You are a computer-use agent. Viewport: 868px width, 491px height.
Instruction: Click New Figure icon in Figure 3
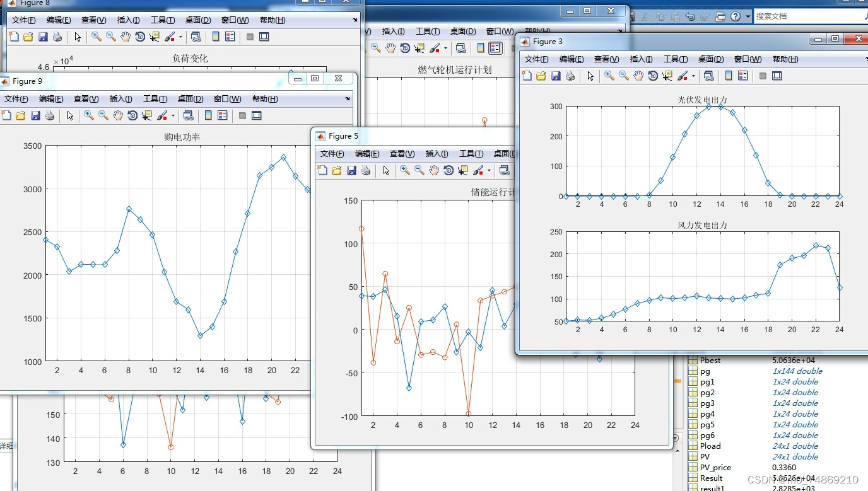(x=527, y=76)
